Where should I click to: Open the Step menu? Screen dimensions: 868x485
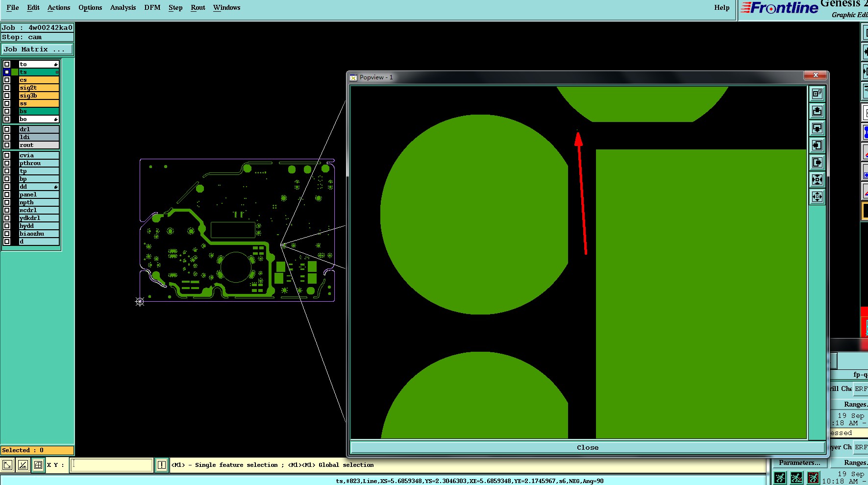175,7
